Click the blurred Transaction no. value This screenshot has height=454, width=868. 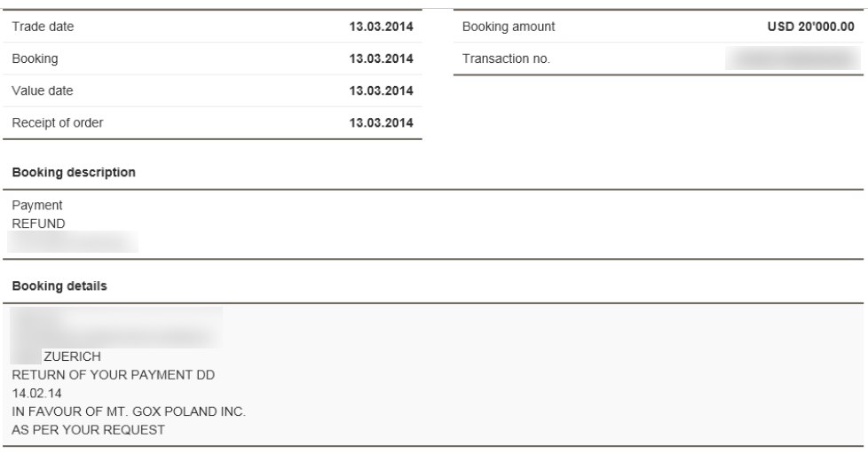tap(793, 59)
